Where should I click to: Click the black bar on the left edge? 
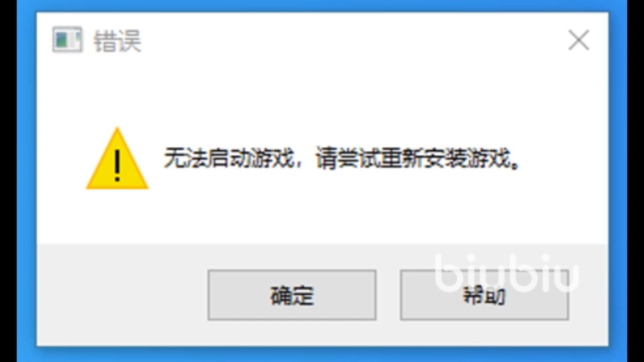pyautogui.click(x=8, y=181)
